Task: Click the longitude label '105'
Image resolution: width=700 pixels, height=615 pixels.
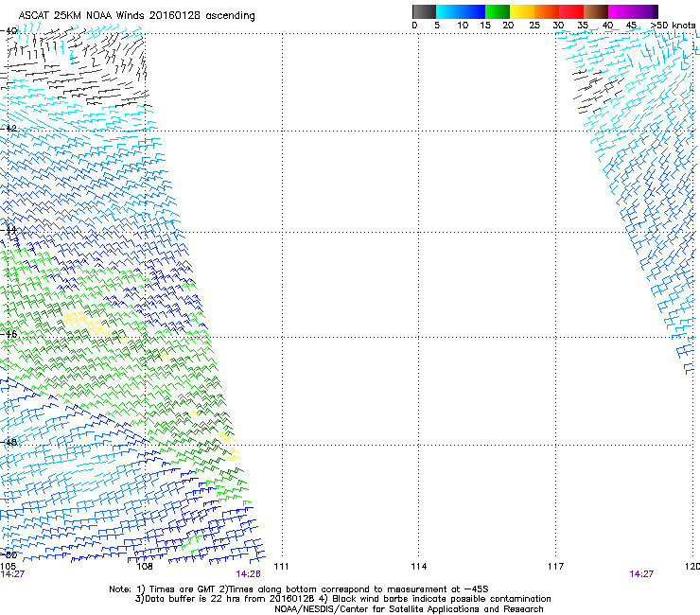Action: 8,567
